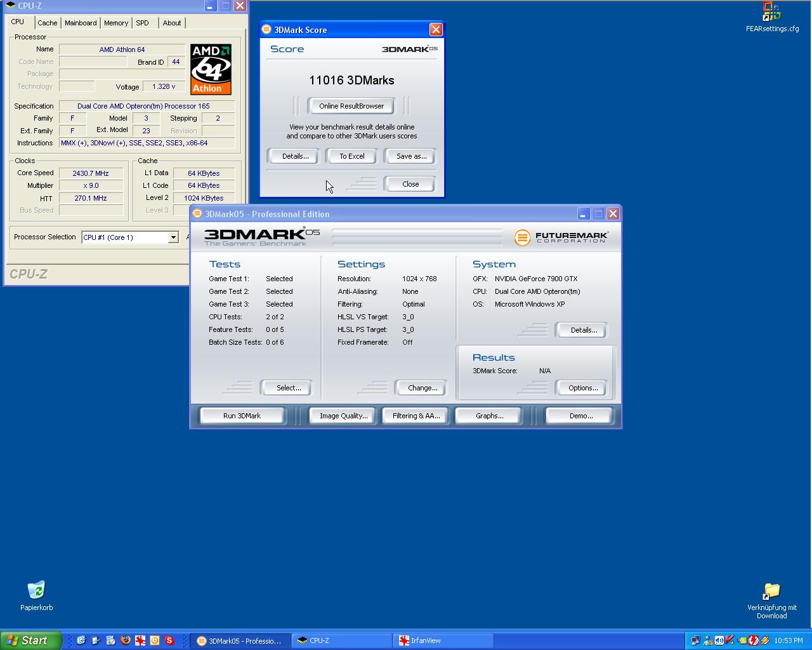Switch to the CPU-Z taskbar button
The image size is (812, 650).
(341, 640)
